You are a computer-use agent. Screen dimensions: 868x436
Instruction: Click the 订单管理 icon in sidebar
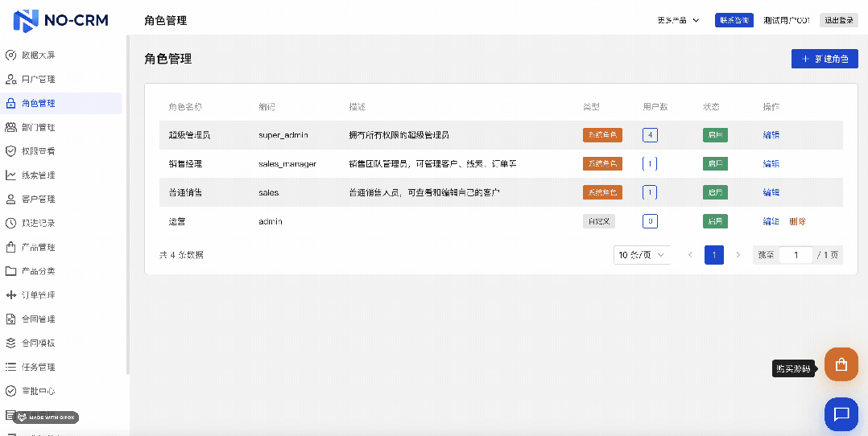pos(10,295)
